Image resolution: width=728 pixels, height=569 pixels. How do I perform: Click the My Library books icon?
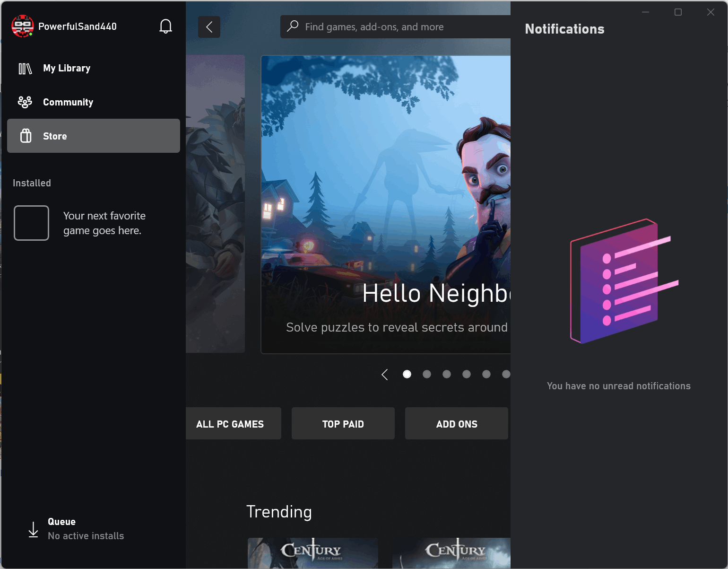tap(25, 69)
